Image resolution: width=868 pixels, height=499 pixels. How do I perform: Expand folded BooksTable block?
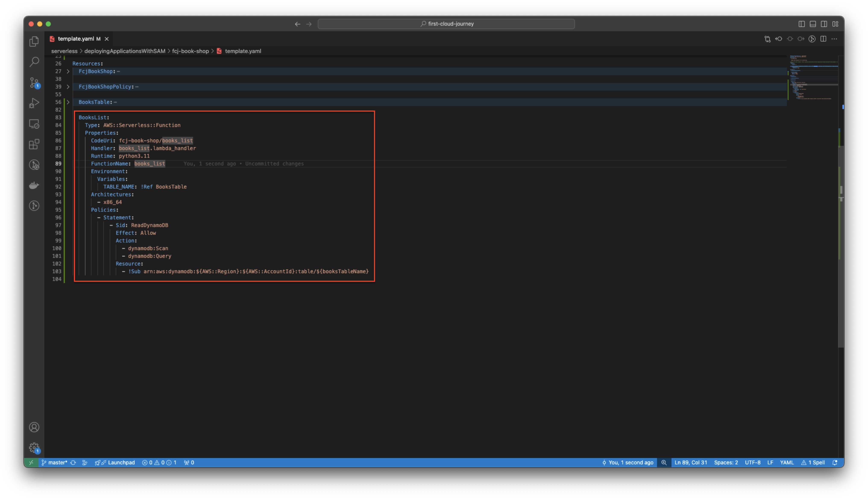68,102
